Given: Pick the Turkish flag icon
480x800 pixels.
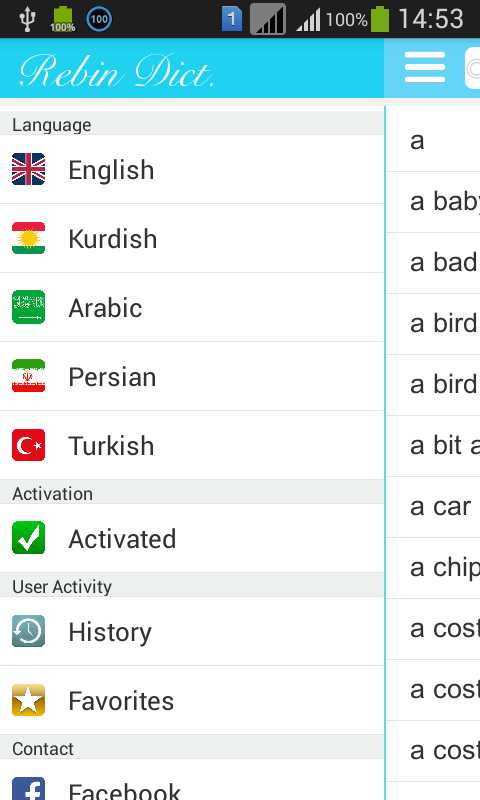Looking at the screenshot, I should pyautogui.click(x=29, y=445).
